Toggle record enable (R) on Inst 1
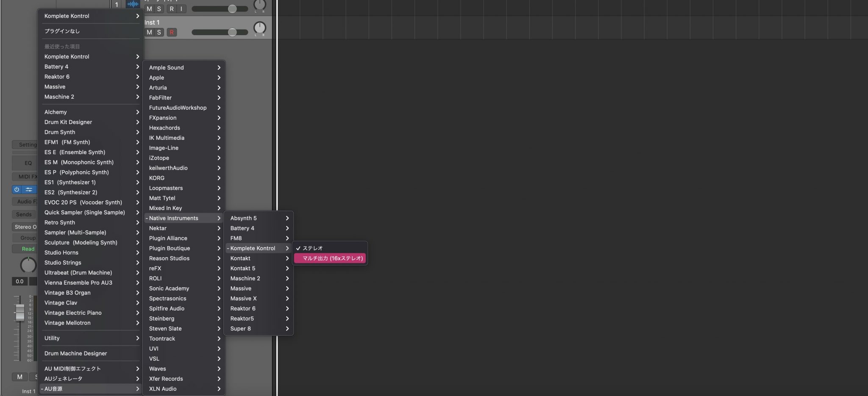Viewport: 868px width, 396px height. pos(172,32)
